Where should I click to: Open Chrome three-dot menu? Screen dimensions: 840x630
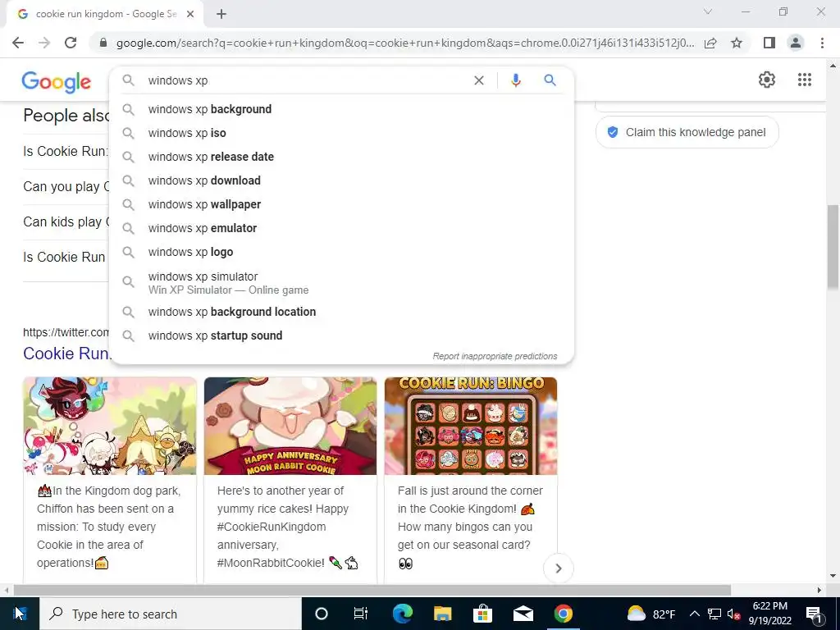[822, 43]
